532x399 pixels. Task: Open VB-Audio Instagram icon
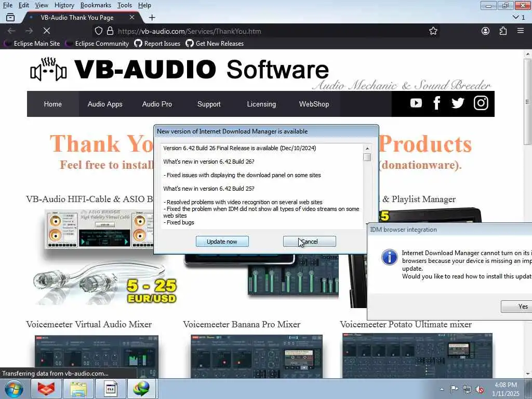tap(481, 103)
